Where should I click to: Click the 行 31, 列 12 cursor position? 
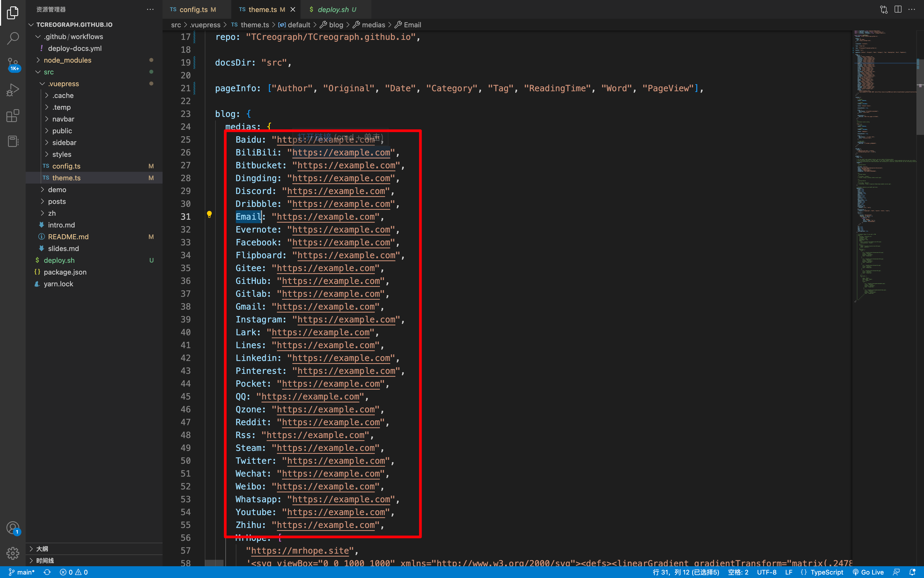686,572
